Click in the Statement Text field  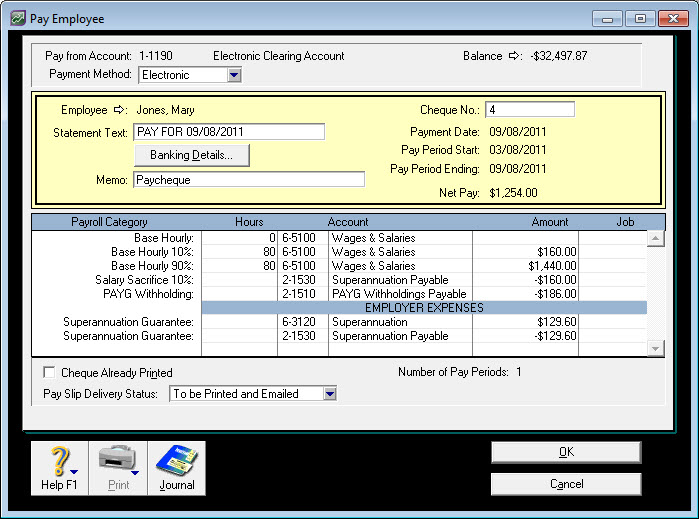229,132
